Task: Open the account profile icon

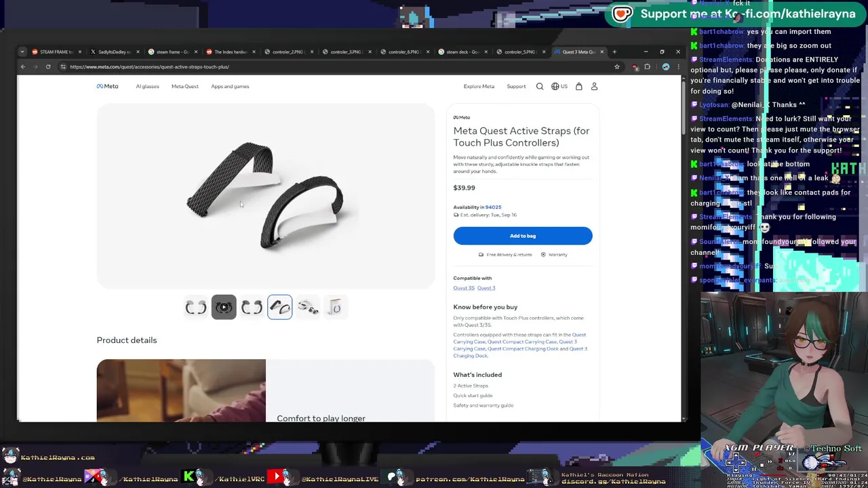Action: point(594,86)
